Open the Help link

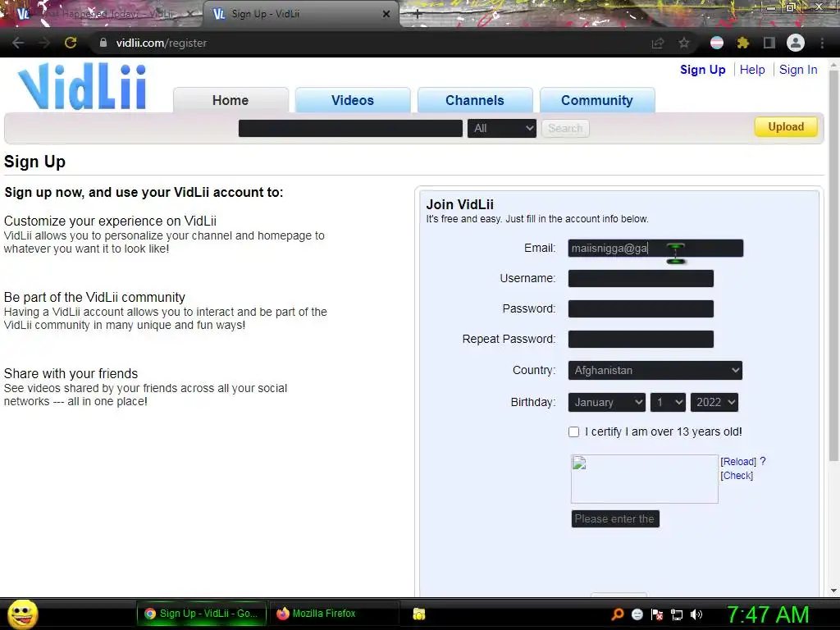point(752,70)
